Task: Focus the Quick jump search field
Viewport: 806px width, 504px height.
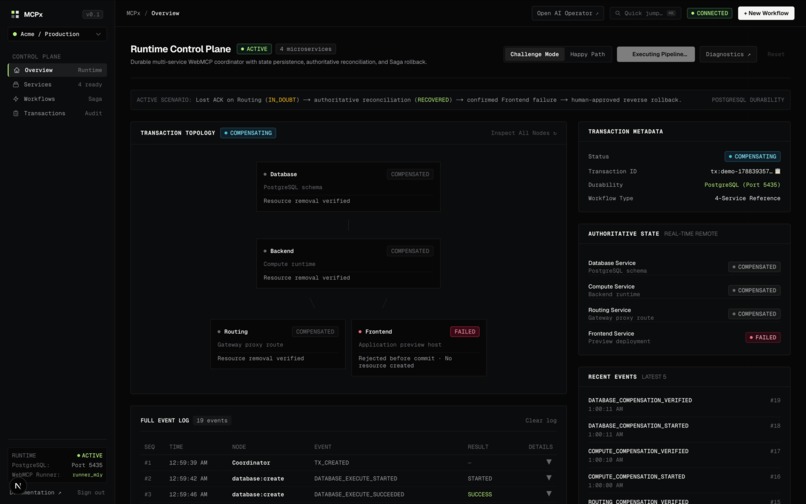Action: 645,13
